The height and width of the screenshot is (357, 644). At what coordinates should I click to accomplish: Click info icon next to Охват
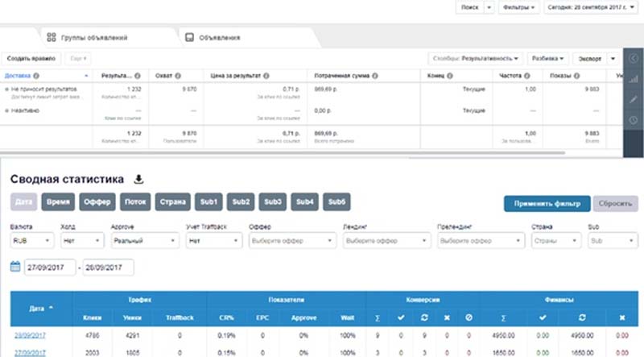(178, 76)
